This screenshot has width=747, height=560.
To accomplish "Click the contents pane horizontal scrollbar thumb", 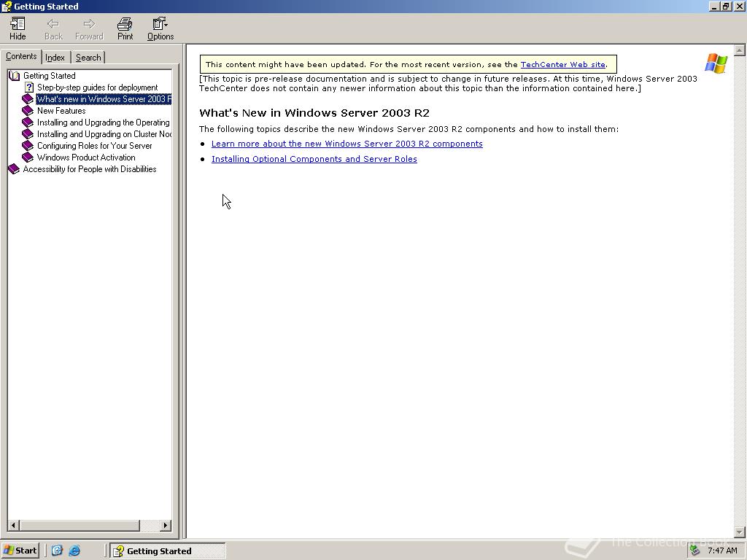I will 79,525.
